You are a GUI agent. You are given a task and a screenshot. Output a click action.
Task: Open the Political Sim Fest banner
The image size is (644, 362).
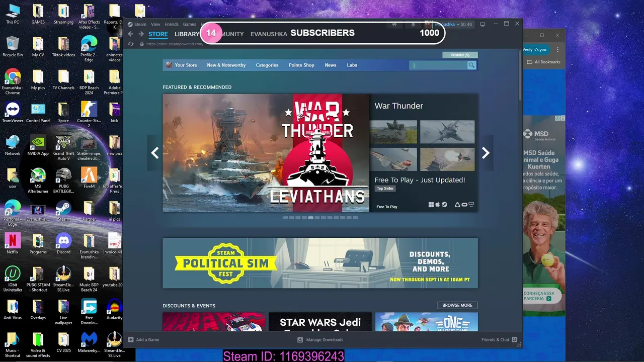pyautogui.click(x=320, y=263)
